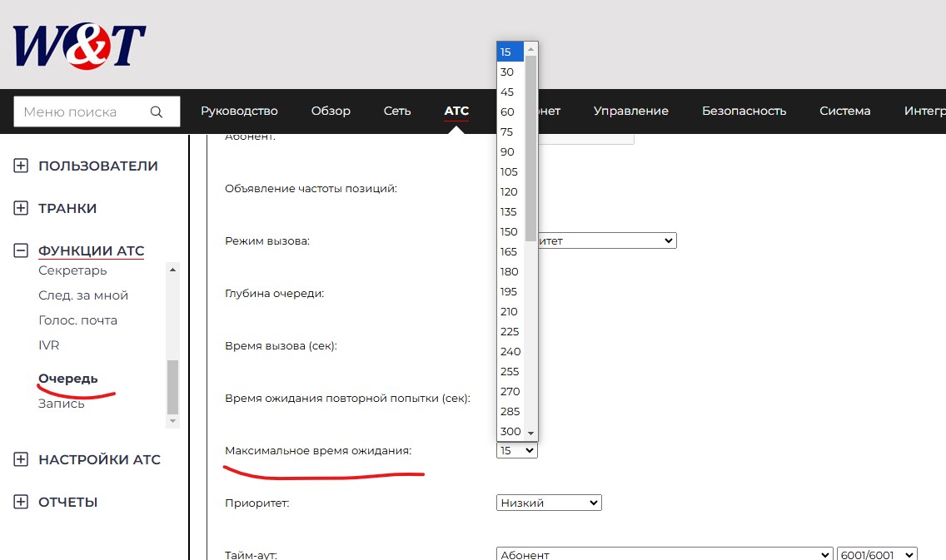Open the 6001/6001 extension dropdown
This screenshot has height=560, width=946.
[877, 554]
